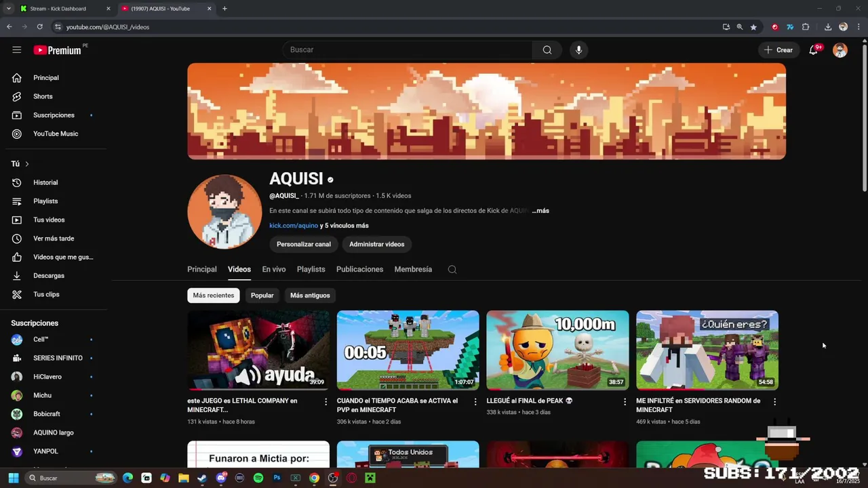Open the red circular Chrome extension icon

tap(775, 27)
